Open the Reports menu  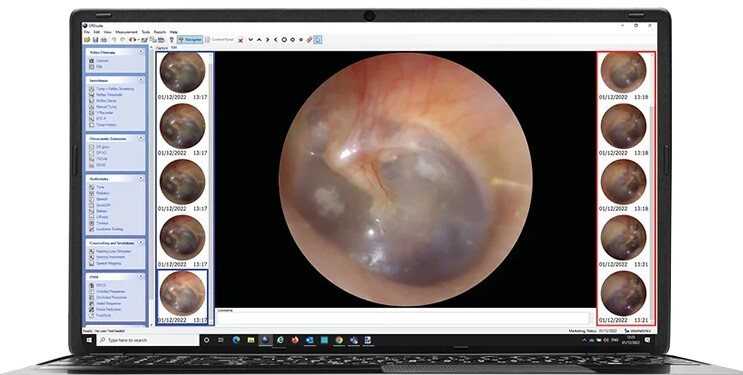coord(160,32)
